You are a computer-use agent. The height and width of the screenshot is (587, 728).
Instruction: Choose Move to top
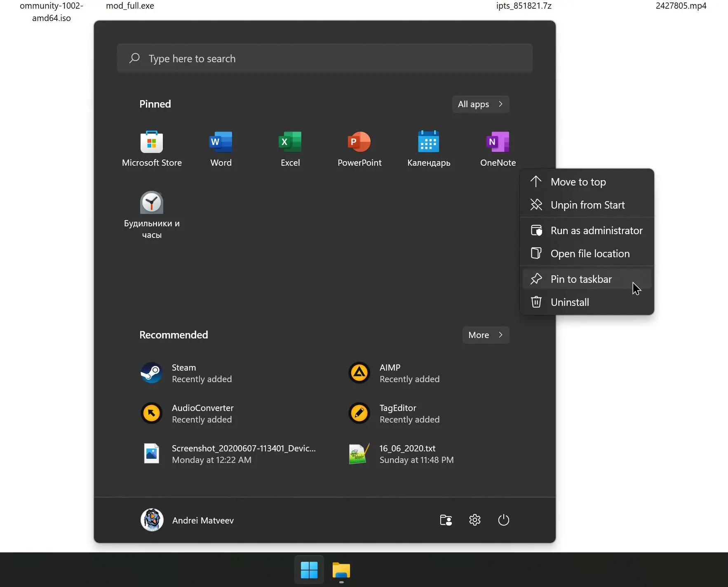point(587,182)
